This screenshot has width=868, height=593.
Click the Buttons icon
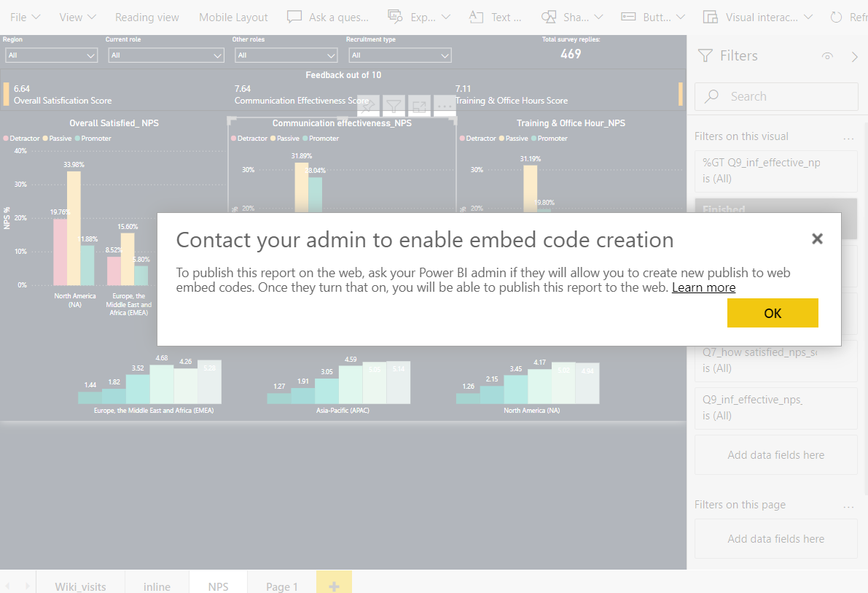pos(628,18)
